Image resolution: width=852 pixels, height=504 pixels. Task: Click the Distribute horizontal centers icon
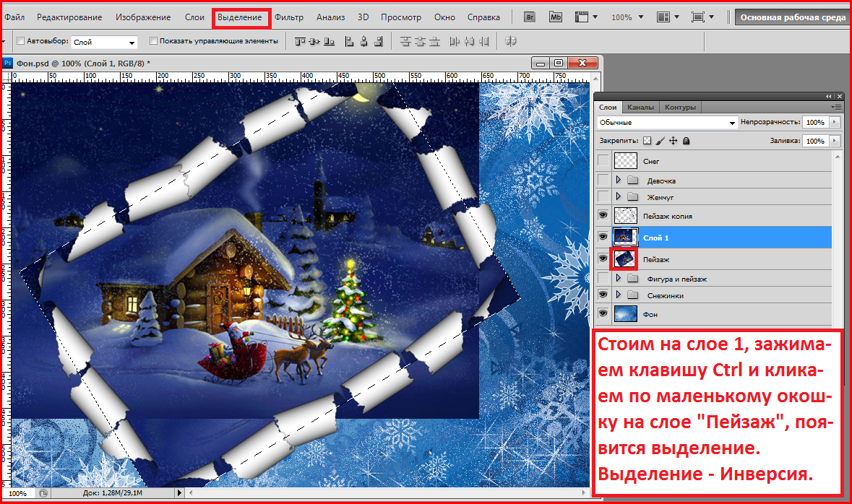click(470, 41)
